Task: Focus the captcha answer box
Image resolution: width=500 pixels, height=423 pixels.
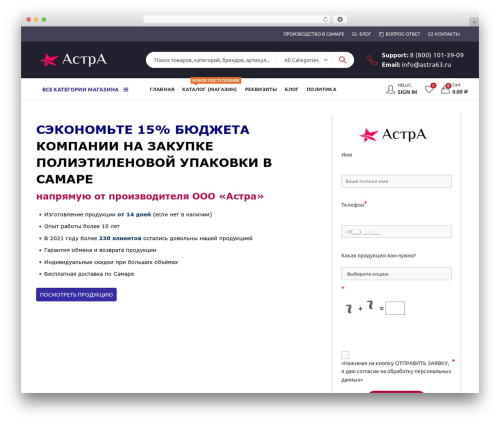Action: (x=395, y=308)
